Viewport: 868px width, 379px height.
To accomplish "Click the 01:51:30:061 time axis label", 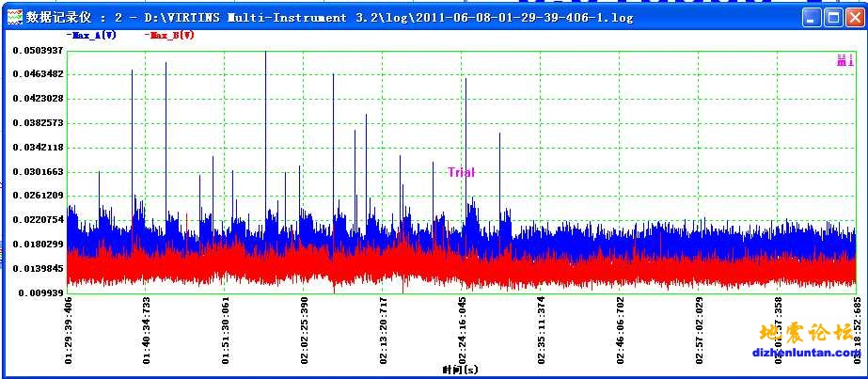I will [226, 330].
